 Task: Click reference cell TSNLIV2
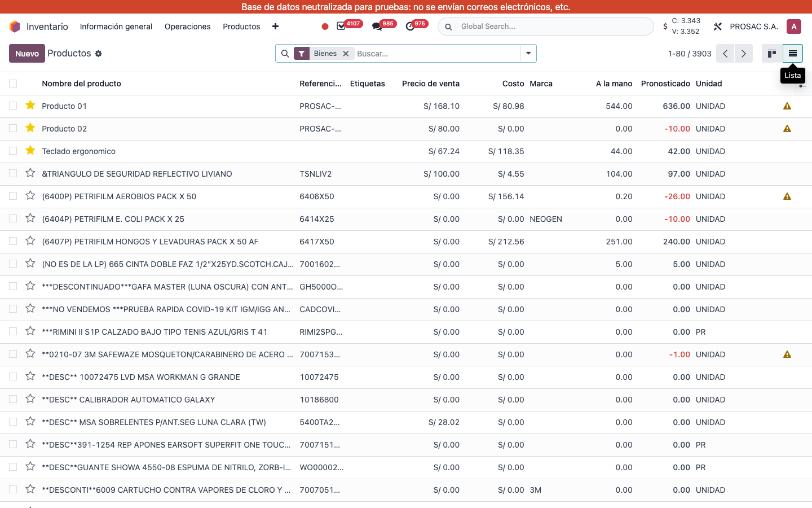[x=316, y=174]
